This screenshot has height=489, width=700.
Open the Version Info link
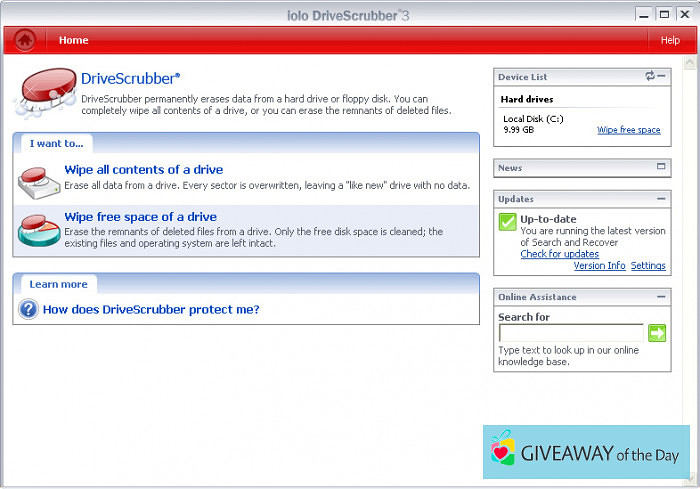[599, 266]
